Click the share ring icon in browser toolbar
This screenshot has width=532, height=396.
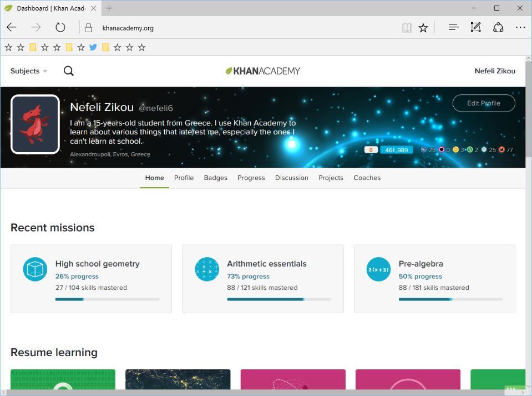(498, 27)
